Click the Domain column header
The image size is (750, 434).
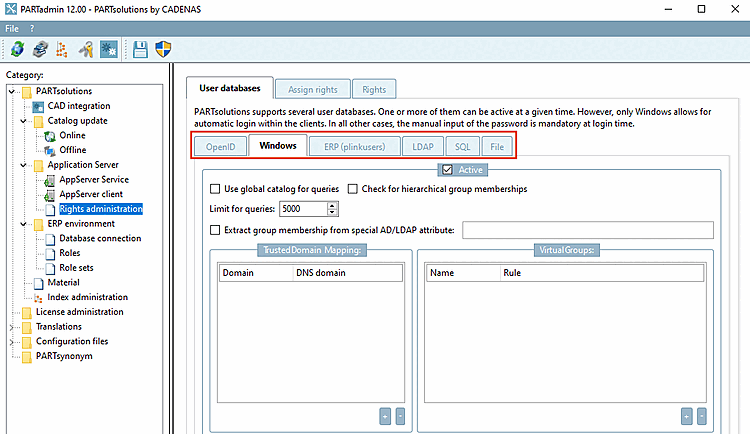coord(256,273)
